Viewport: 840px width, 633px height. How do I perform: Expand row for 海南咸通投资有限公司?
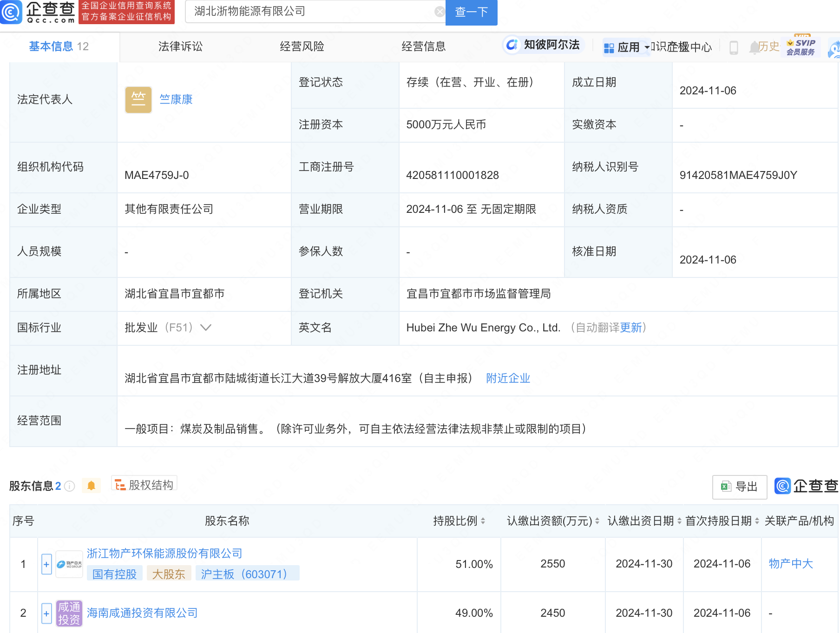tap(46, 613)
